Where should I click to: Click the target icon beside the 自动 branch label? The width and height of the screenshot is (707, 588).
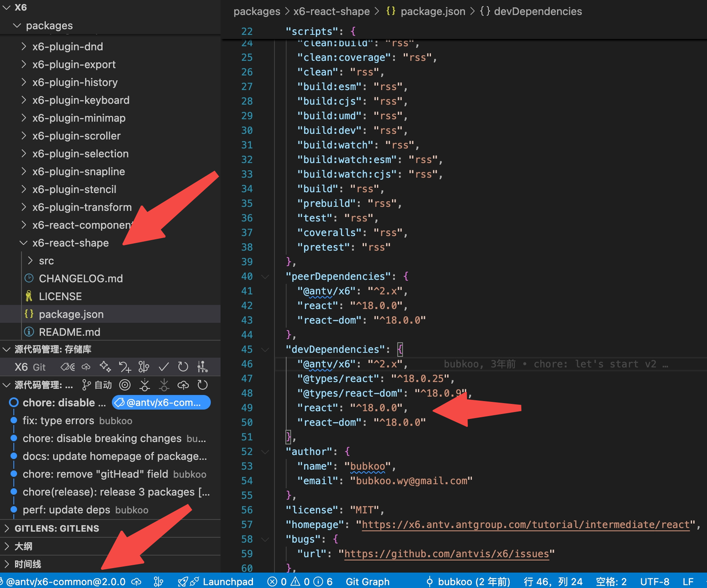(x=125, y=385)
